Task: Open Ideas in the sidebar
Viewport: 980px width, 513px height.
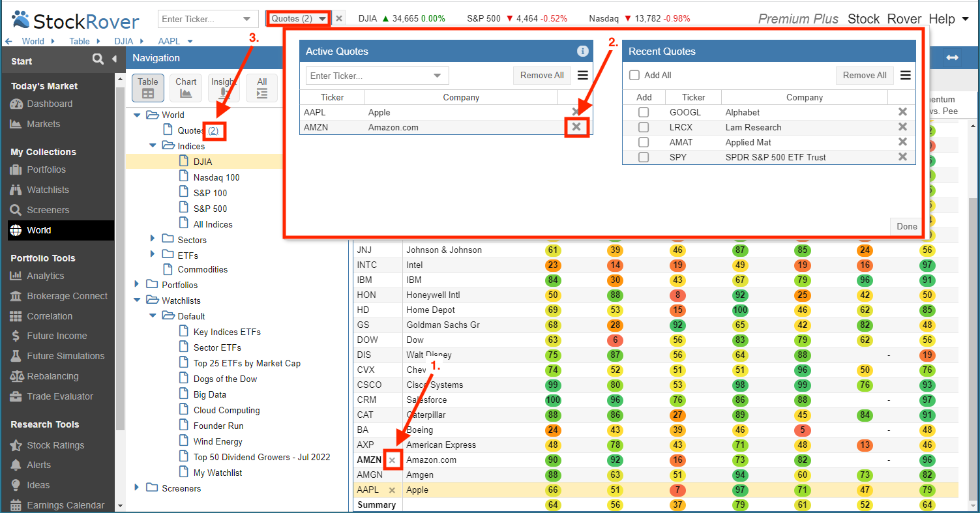Action: pyautogui.click(x=38, y=485)
